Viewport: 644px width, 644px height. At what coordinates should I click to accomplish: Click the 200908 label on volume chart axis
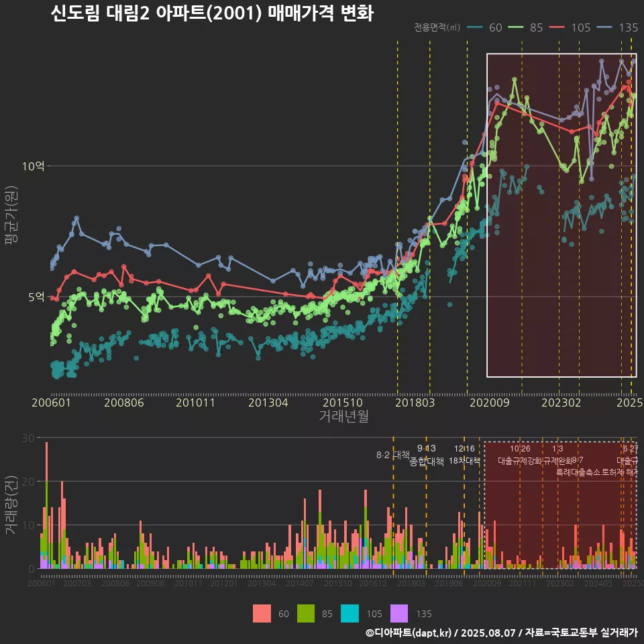coord(150,583)
